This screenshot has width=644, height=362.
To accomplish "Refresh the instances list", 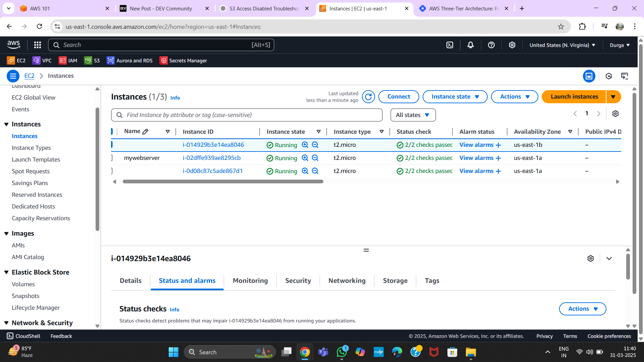I will 368,97.
